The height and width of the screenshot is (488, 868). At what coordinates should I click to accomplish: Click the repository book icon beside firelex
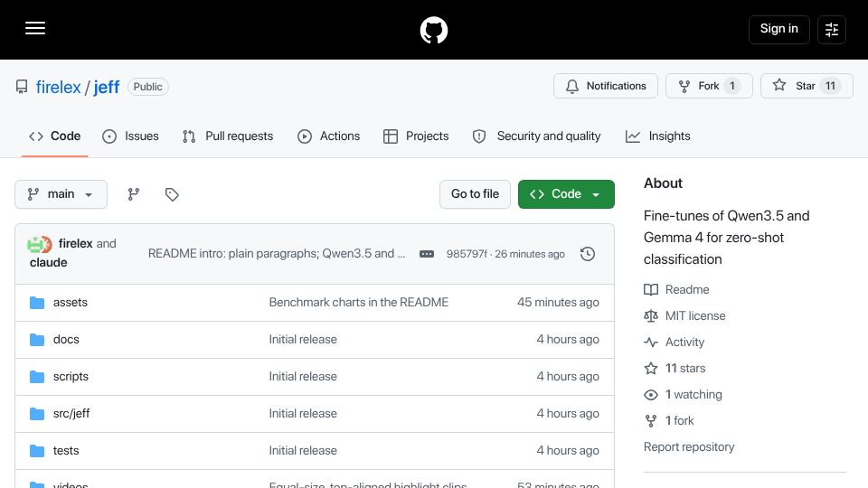[x=22, y=87]
